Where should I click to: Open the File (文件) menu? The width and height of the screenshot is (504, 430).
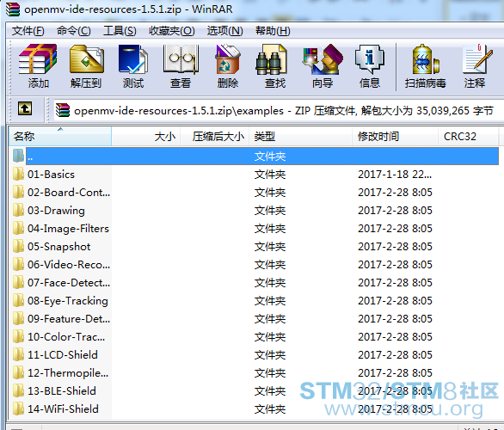pos(28,31)
